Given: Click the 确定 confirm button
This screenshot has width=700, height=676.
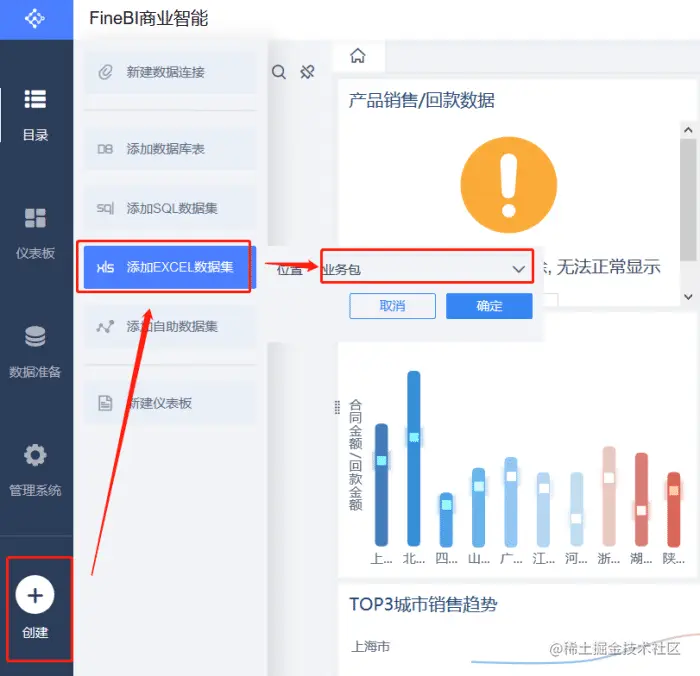Looking at the screenshot, I should pos(489,306).
